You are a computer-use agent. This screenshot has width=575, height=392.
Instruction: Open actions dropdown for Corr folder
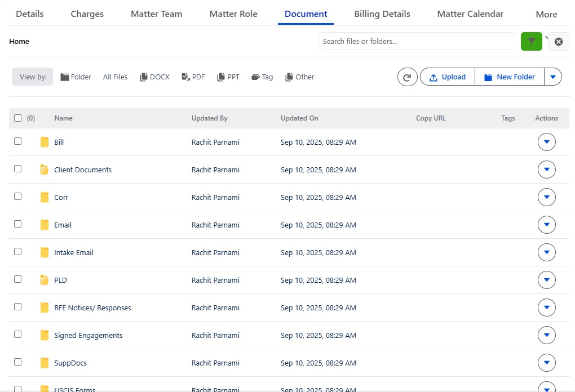click(x=546, y=197)
